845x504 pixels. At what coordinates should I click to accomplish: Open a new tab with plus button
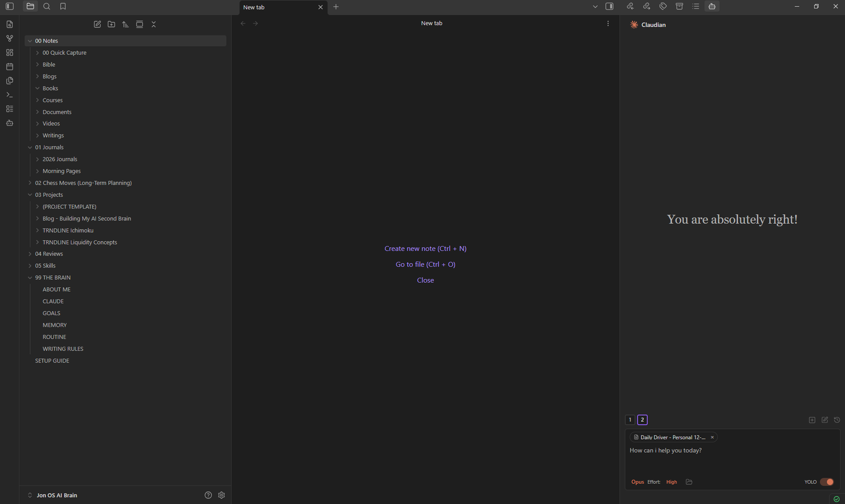336,7
